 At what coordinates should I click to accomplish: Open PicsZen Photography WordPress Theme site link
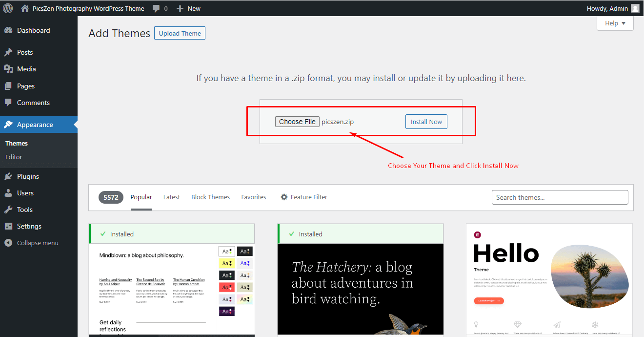coord(88,8)
